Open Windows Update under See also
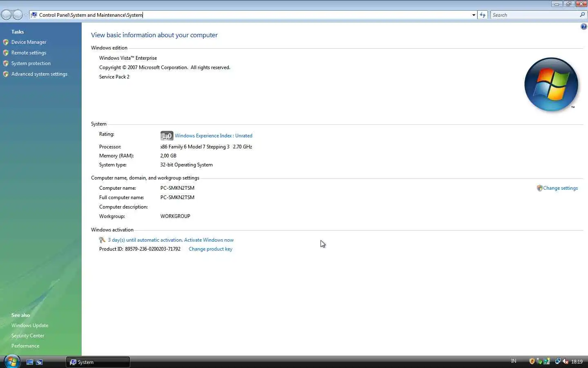 click(x=30, y=325)
